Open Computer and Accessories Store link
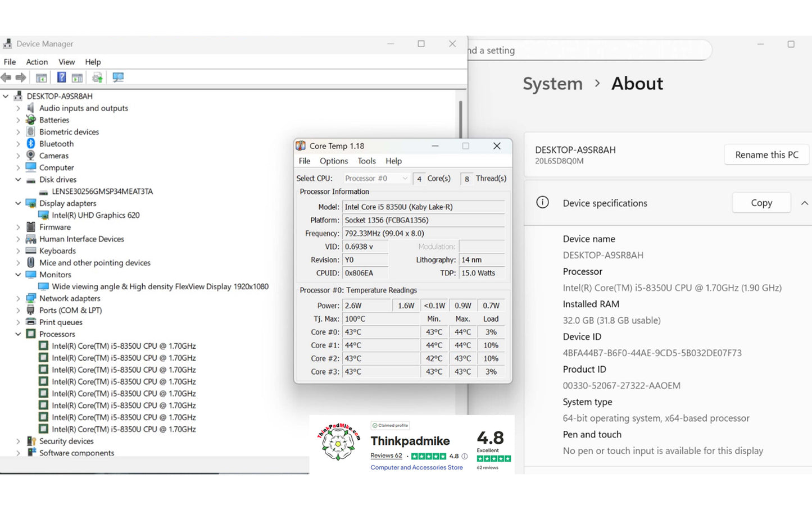812x510 pixels. click(416, 467)
